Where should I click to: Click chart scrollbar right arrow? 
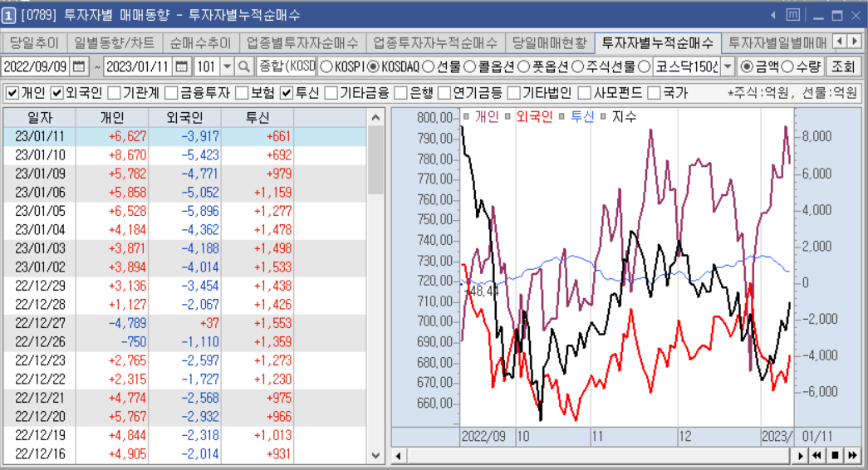pyautogui.click(x=800, y=456)
